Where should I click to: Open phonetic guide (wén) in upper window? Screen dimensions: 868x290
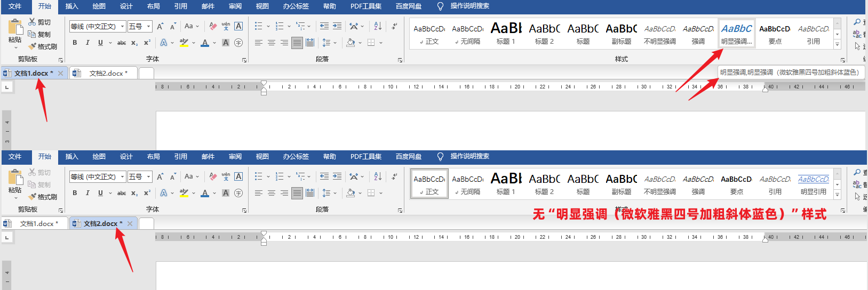(x=226, y=26)
